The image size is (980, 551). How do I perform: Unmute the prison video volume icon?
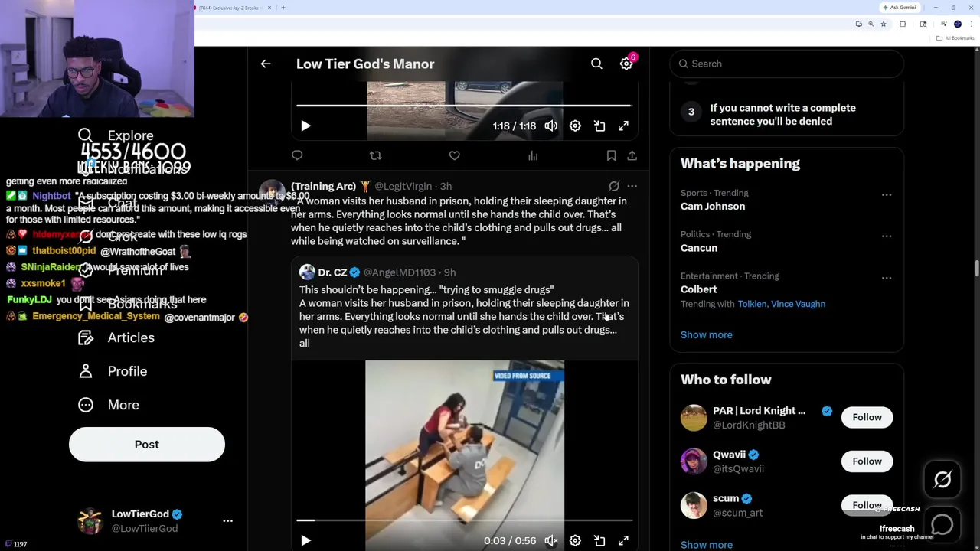(x=551, y=540)
